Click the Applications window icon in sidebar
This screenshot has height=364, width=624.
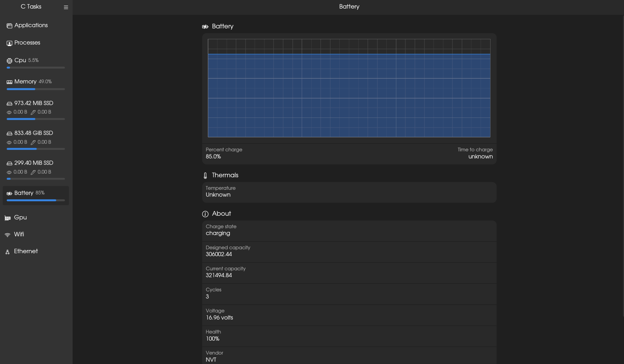9,26
